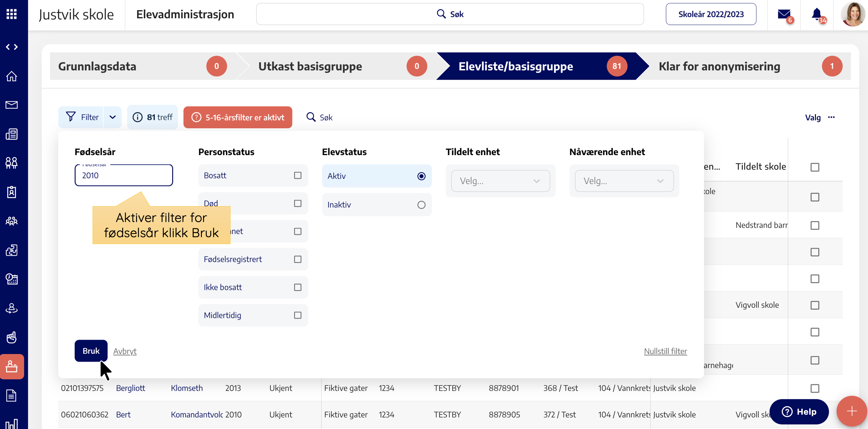Click the 81 treff info chip

coord(152,117)
